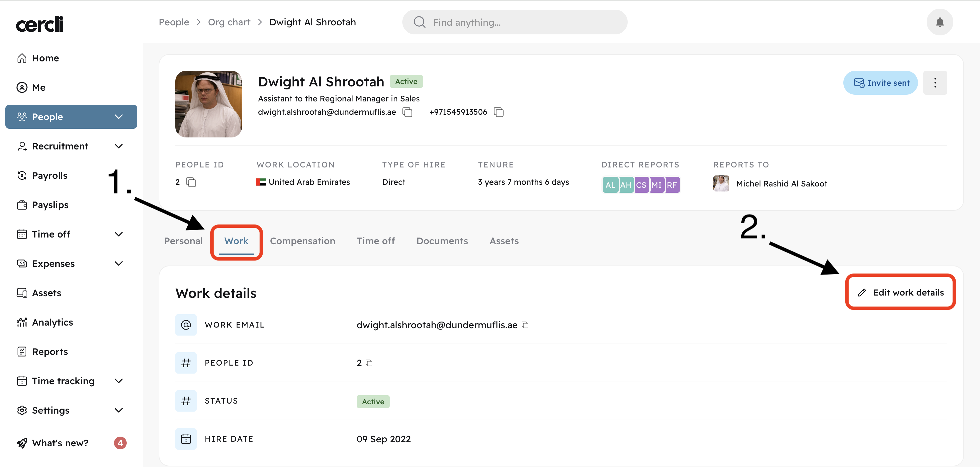
Task: Open the three-dot more options menu
Action: point(935,83)
